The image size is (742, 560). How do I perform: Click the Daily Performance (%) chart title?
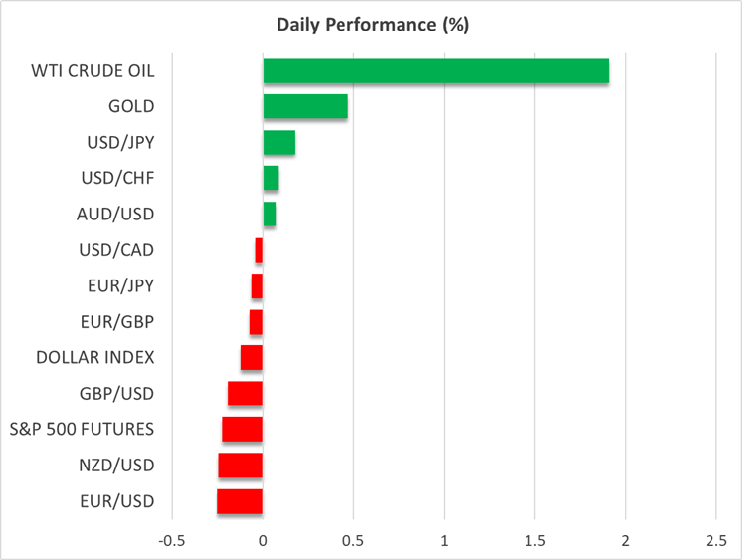(372, 25)
